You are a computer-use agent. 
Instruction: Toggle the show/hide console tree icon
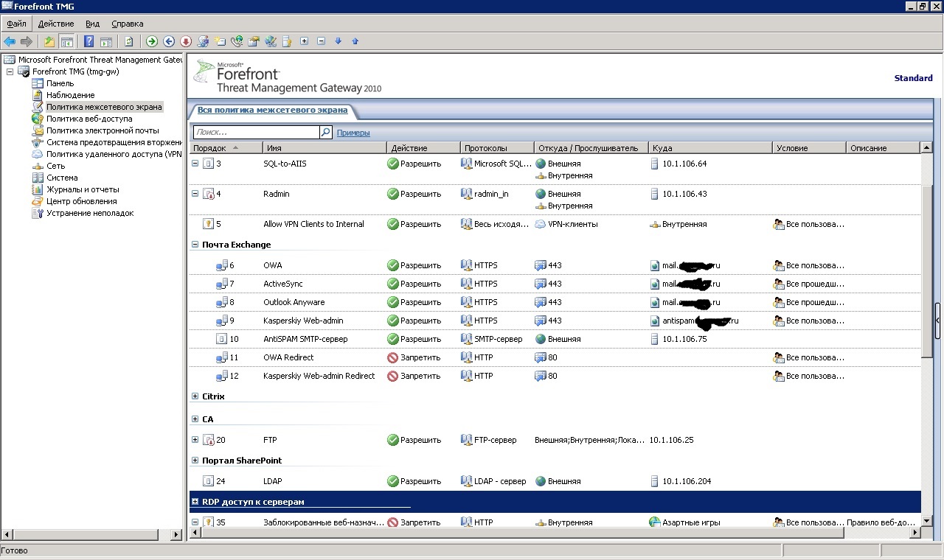[x=66, y=41]
